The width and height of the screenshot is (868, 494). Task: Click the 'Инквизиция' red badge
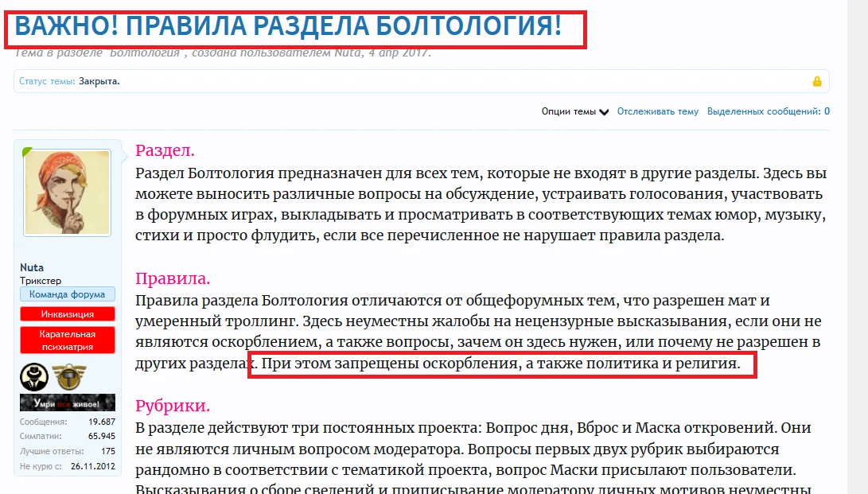tap(68, 314)
